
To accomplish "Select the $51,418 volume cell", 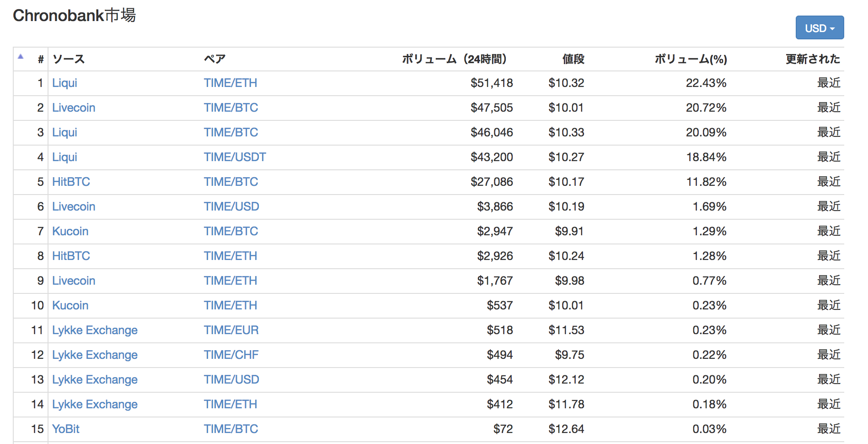I will click(x=492, y=83).
